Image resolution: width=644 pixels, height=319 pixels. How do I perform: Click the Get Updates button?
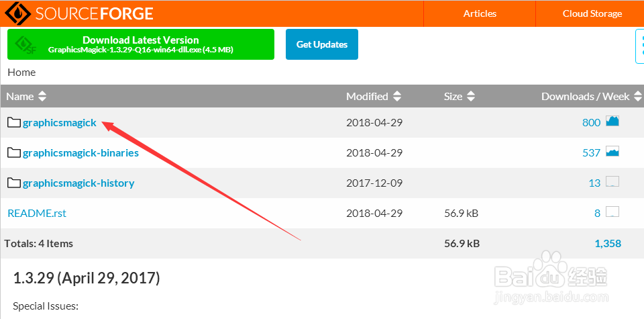click(x=322, y=44)
